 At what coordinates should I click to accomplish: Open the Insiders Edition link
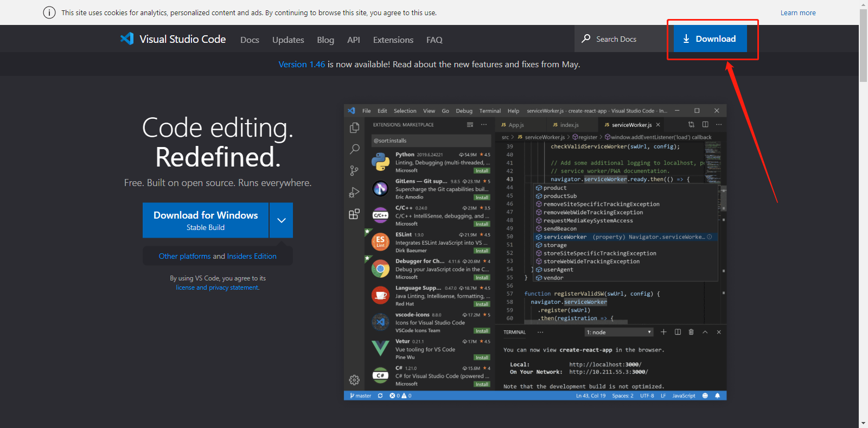coord(252,256)
